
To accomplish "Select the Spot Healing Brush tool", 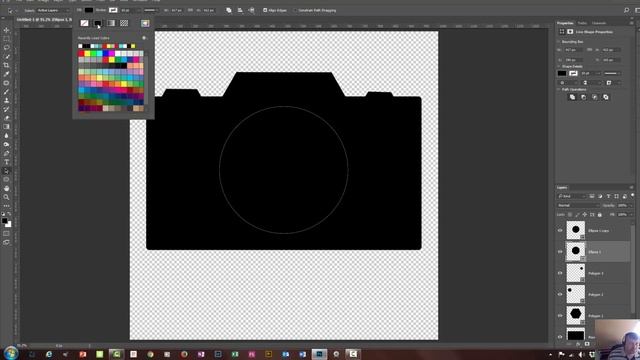I will [x=7, y=83].
